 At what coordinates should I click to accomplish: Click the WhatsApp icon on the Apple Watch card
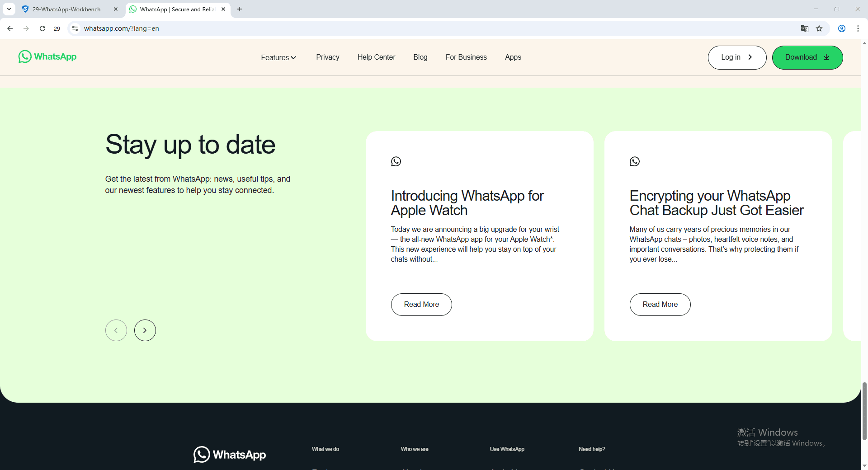pyautogui.click(x=396, y=161)
